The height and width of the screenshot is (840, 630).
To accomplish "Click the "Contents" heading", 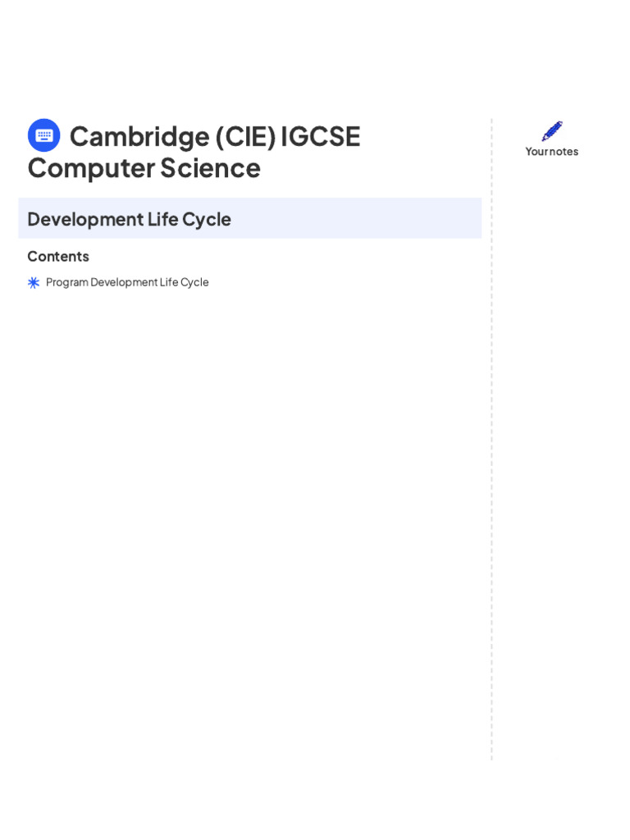I will click(58, 256).
